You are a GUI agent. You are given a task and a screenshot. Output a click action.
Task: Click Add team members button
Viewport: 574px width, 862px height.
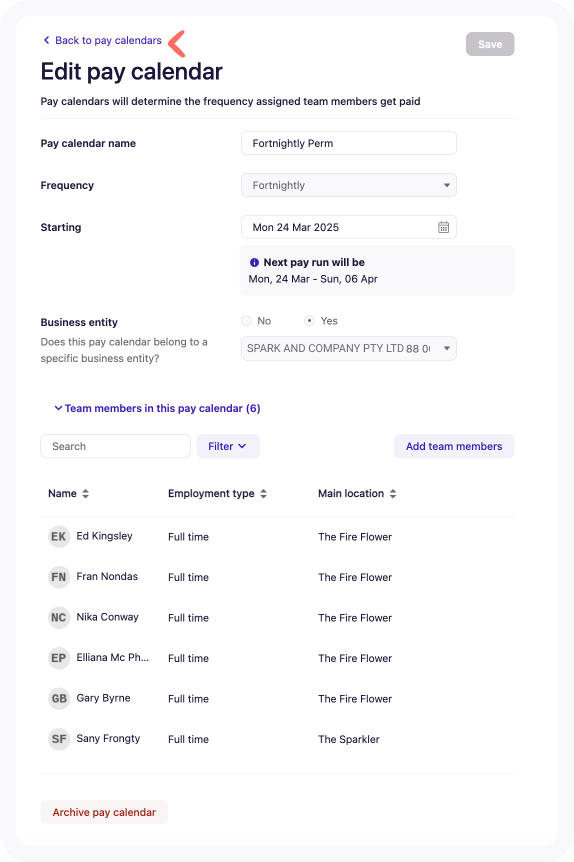pyautogui.click(x=454, y=446)
